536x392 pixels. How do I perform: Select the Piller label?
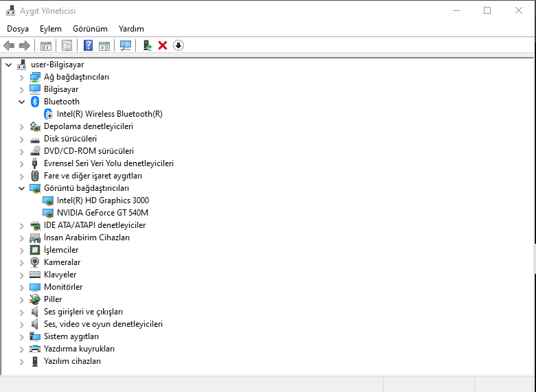coord(53,299)
